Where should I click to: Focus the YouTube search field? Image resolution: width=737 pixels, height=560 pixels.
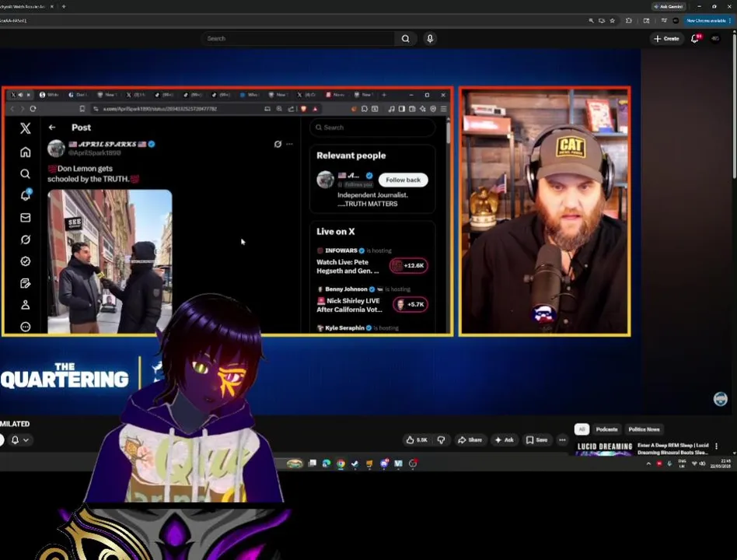coord(299,39)
